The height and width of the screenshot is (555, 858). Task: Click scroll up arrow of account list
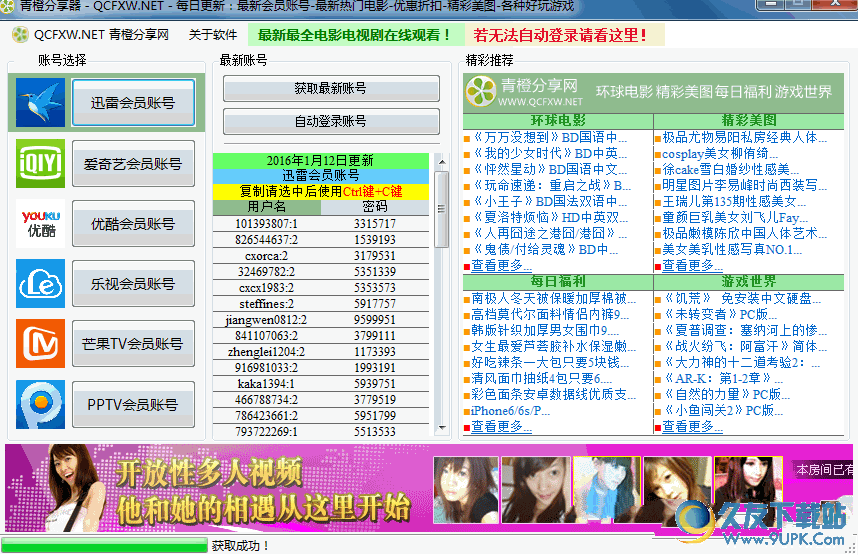coord(442,161)
